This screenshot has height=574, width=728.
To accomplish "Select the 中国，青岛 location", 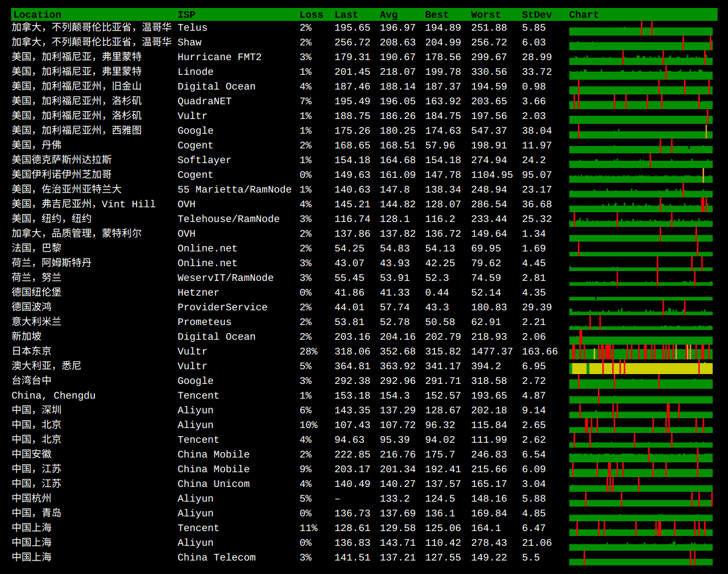I will click(36, 513).
